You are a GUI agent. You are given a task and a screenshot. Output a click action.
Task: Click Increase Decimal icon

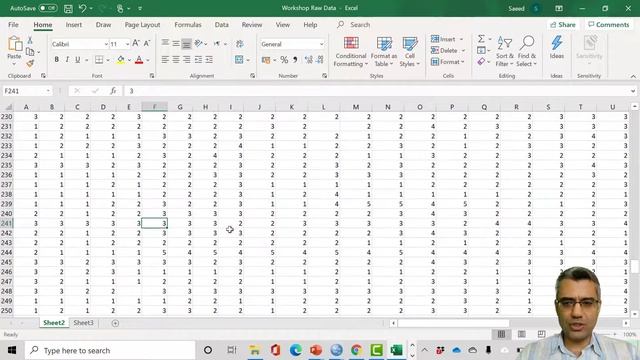point(309,60)
